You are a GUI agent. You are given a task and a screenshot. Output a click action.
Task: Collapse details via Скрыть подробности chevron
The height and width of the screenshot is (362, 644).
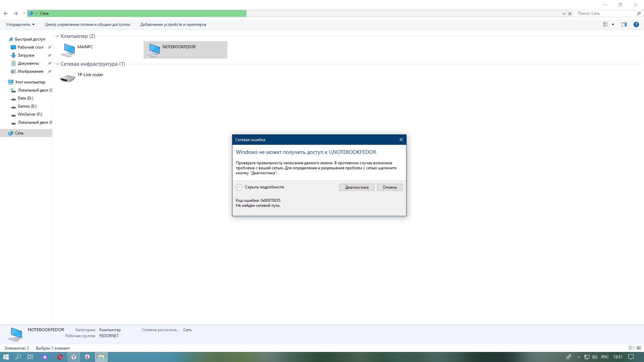click(239, 187)
